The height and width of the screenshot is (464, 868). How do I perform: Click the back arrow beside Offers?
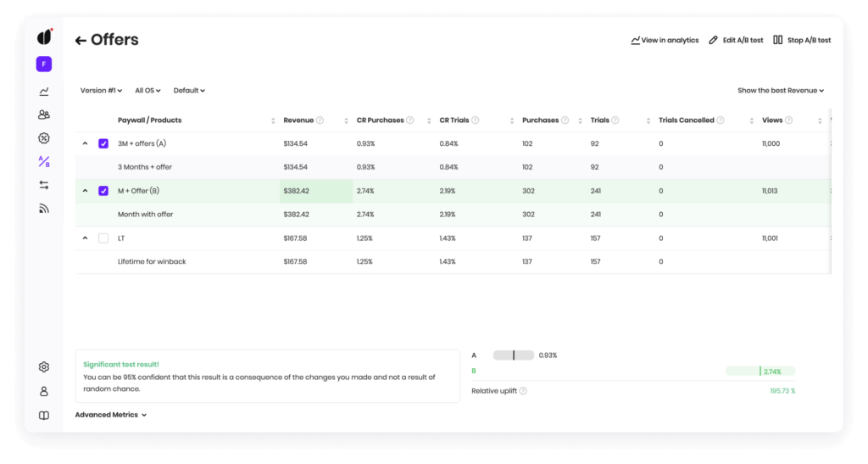tap(81, 41)
